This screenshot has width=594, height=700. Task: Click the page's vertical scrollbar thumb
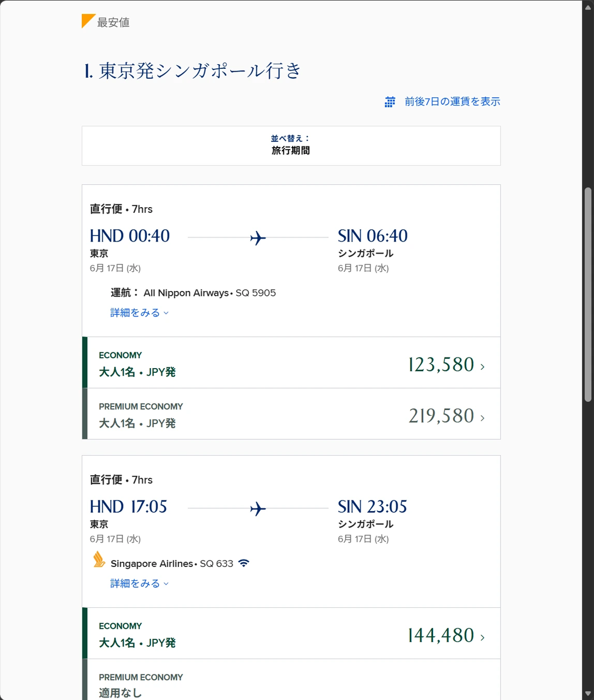[x=588, y=295]
